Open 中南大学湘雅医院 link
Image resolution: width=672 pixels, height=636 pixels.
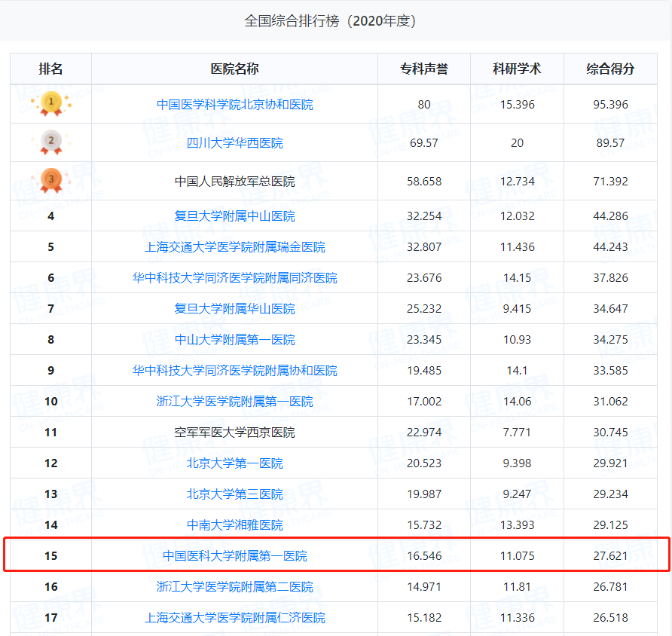234,524
